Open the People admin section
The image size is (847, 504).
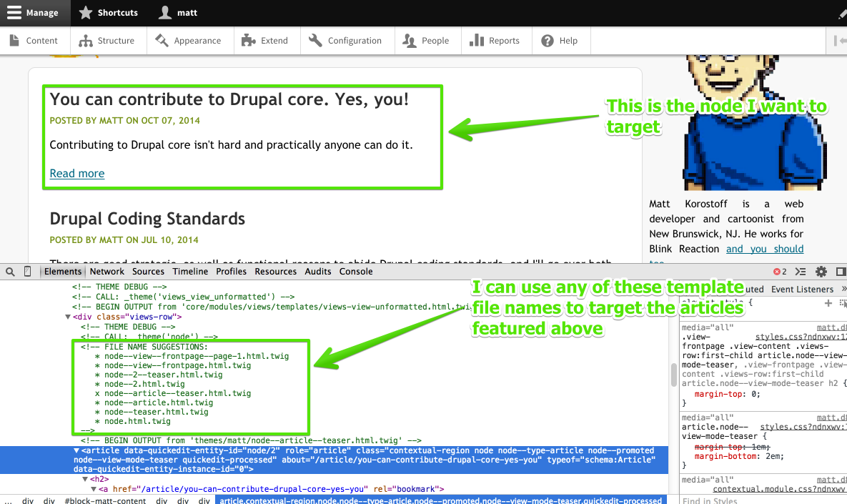coord(426,41)
